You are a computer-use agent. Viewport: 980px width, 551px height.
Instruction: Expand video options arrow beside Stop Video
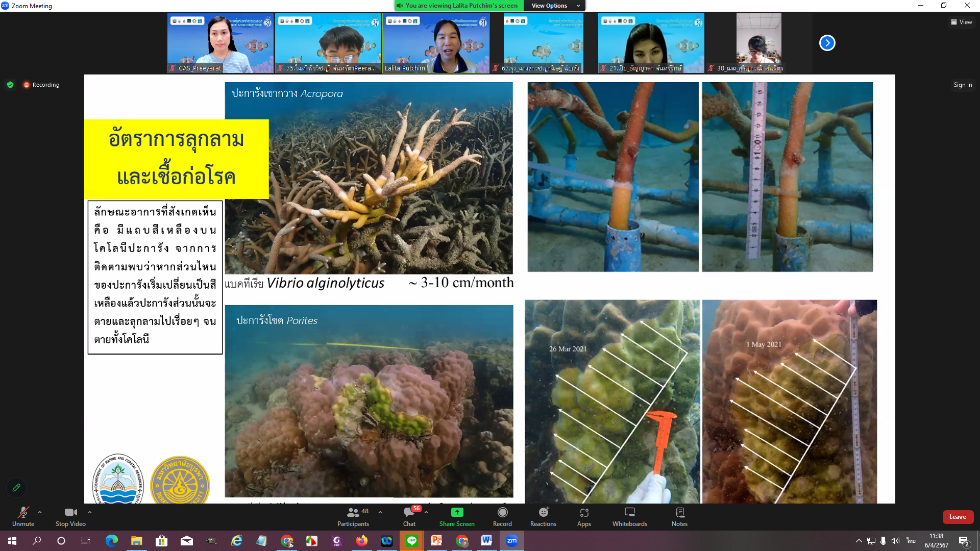[90, 512]
